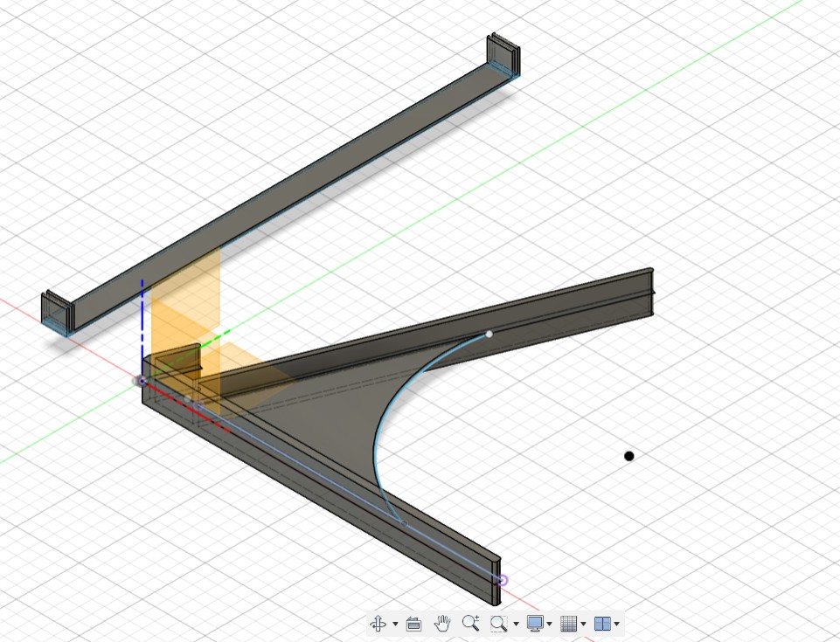
Task: Expand the Display Settings dropdown arrow
Action: [x=549, y=624]
